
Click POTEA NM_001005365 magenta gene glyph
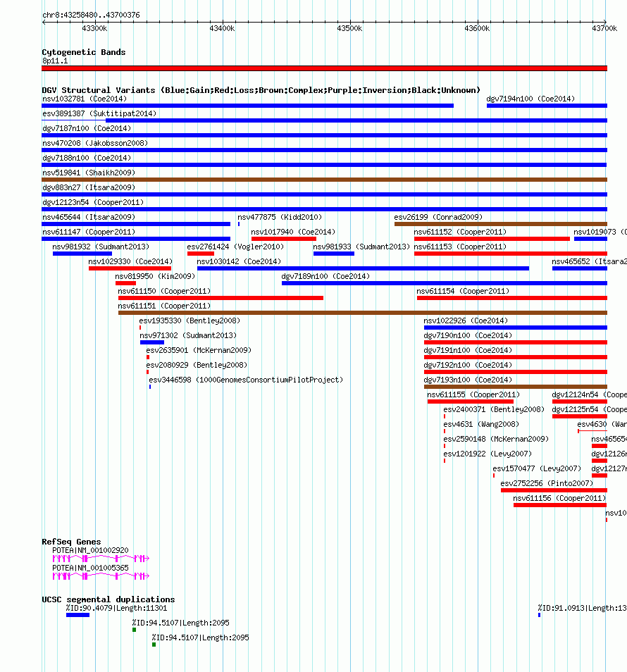tap(101, 576)
